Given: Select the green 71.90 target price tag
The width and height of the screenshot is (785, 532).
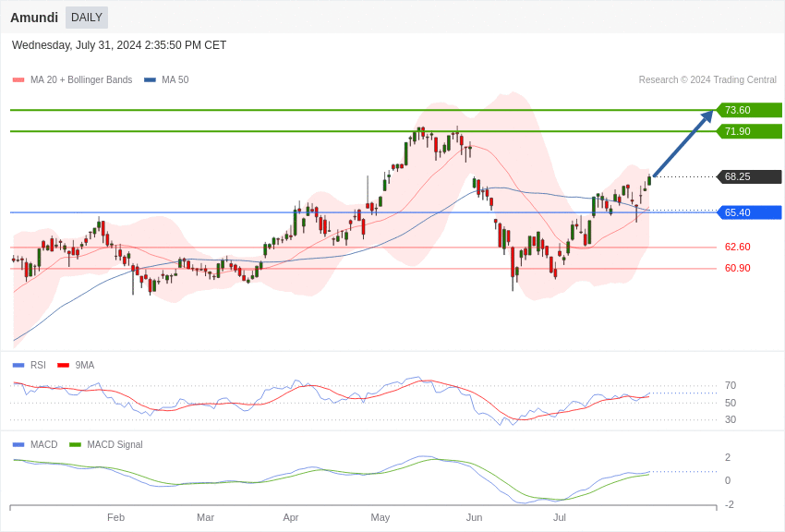Looking at the screenshot, I should (x=749, y=131).
